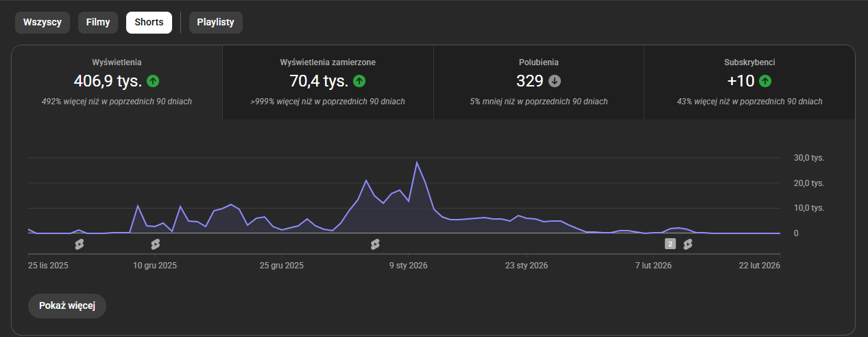Click the green arrow beside 70,4 tys.
This screenshot has height=337, width=868.
pyautogui.click(x=359, y=81)
